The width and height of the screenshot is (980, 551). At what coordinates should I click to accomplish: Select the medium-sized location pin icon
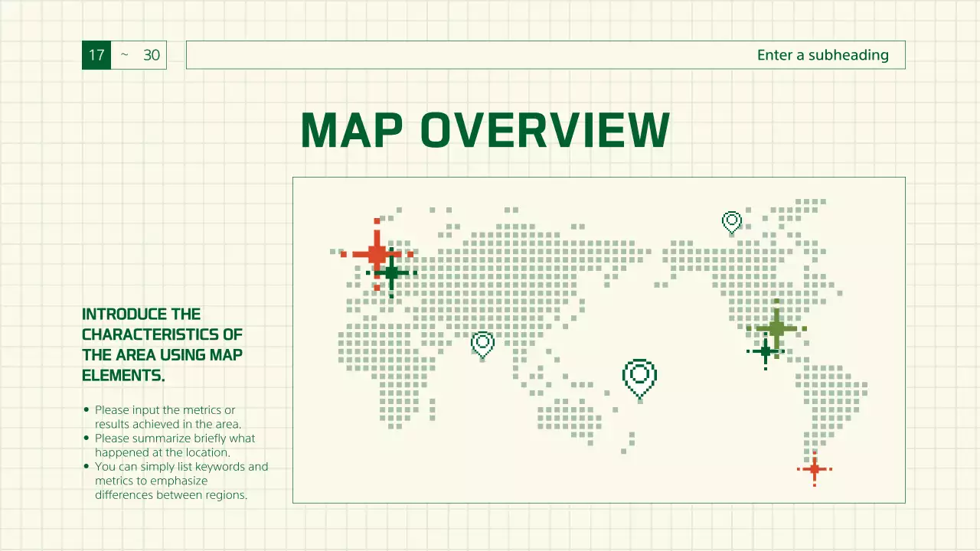[x=482, y=344]
